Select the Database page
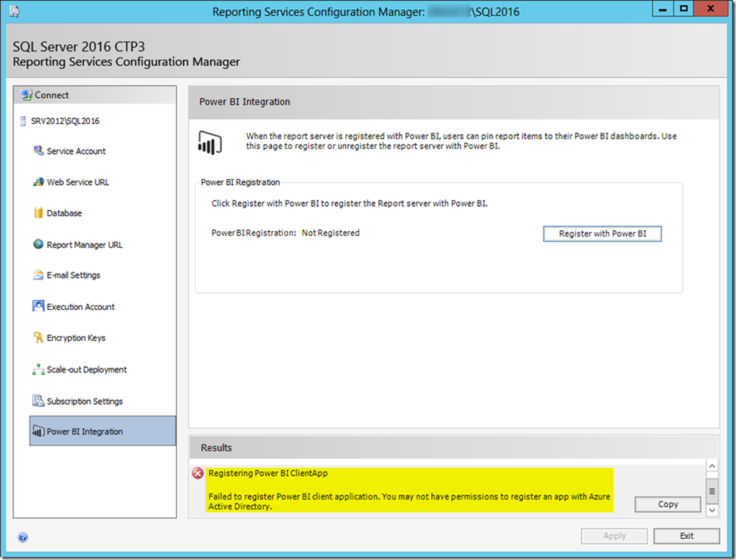The image size is (736, 560). pos(64,213)
